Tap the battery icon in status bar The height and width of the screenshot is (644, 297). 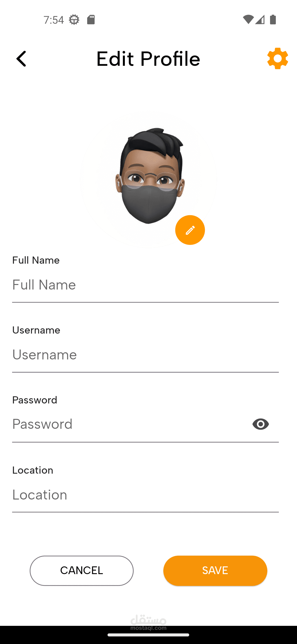[x=273, y=20]
